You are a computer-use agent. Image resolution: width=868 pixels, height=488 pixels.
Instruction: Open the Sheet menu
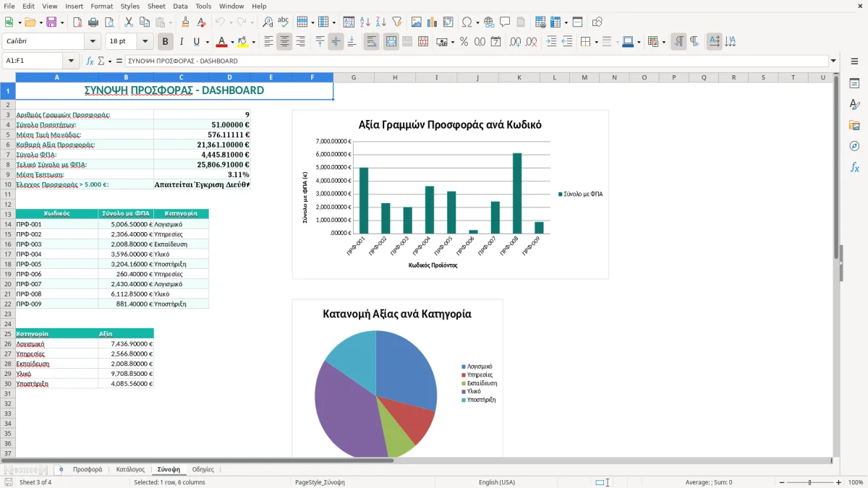(156, 6)
